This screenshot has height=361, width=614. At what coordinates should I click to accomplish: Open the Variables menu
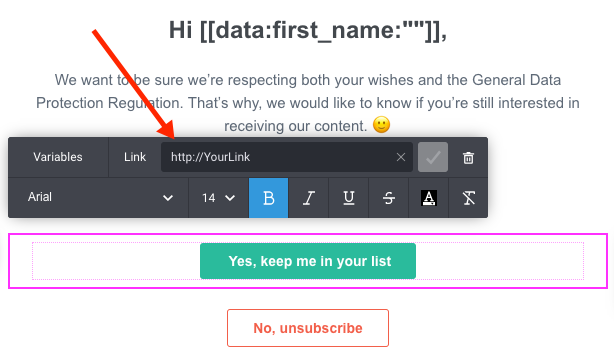click(x=58, y=157)
